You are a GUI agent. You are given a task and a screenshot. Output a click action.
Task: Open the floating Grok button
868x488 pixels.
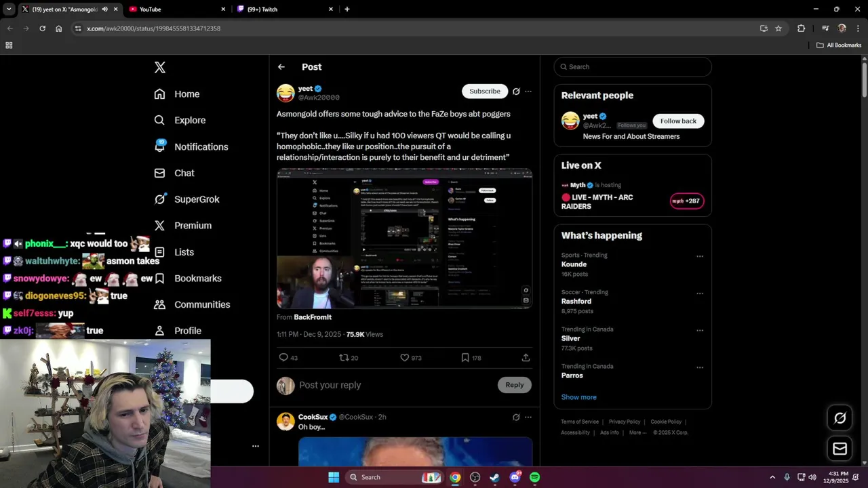click(840, 418)
